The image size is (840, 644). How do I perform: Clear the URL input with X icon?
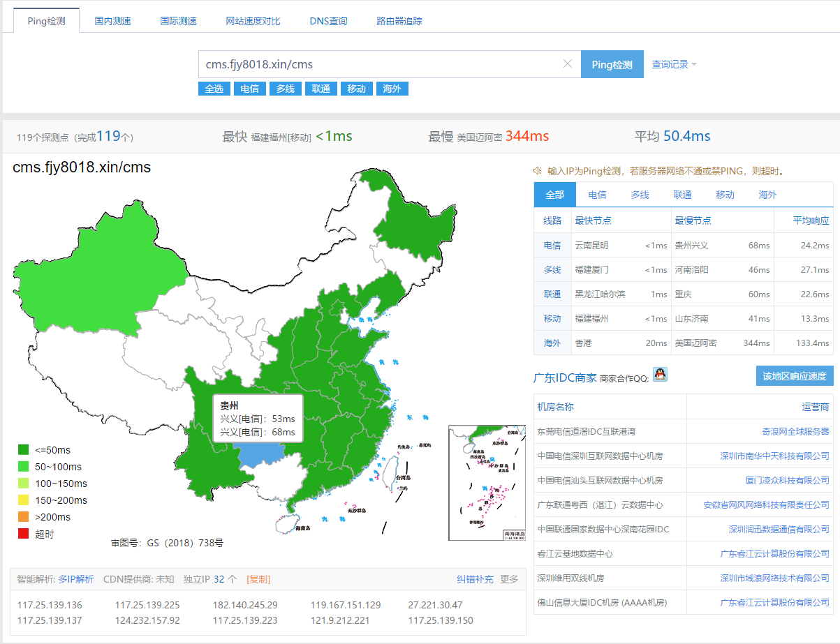point(568,64)
